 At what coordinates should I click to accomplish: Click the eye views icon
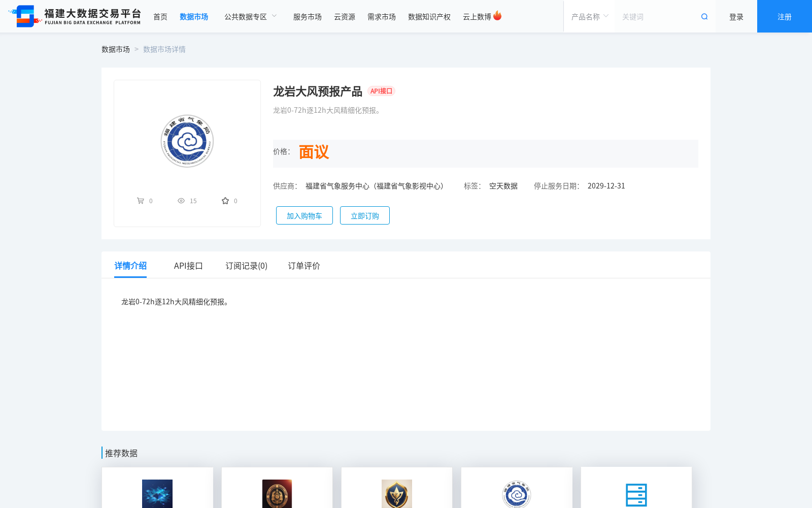point(181,201)
